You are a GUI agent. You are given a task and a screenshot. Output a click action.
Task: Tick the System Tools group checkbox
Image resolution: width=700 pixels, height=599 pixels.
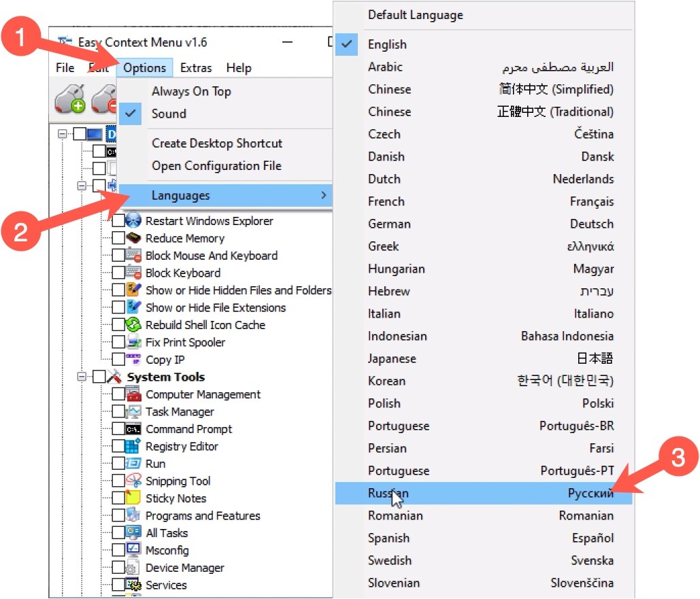click(x=99, y=377)
